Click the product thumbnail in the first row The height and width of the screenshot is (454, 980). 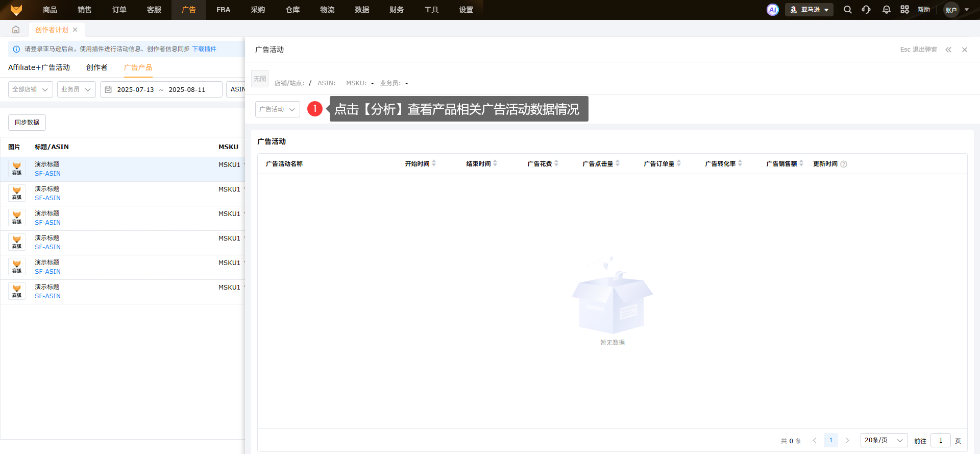[x=17, y=169]
